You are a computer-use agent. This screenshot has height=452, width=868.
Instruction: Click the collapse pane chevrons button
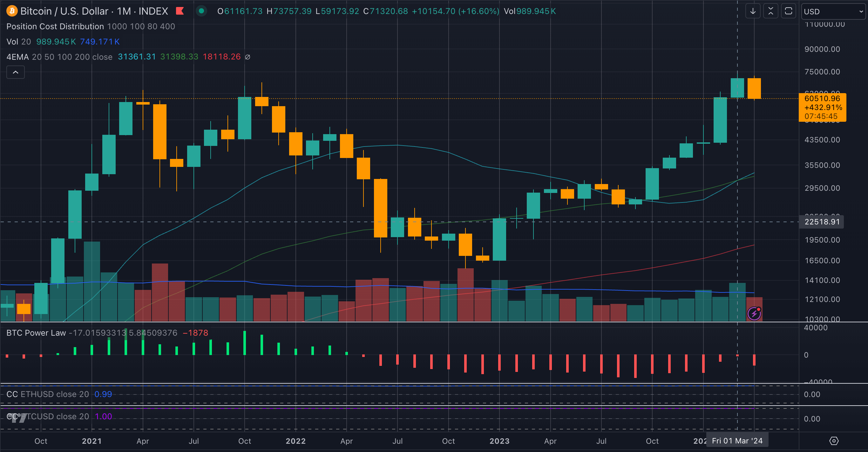pos(770,11)
